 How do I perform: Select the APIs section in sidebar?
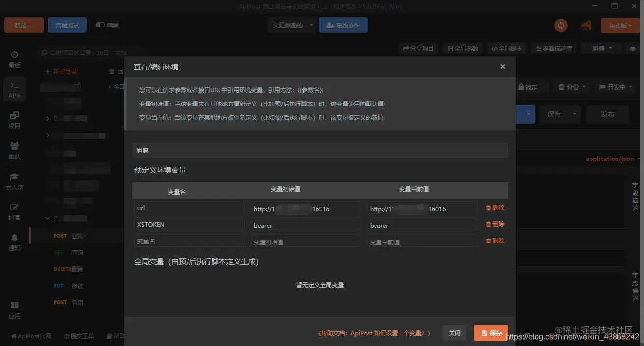point(14,89)
